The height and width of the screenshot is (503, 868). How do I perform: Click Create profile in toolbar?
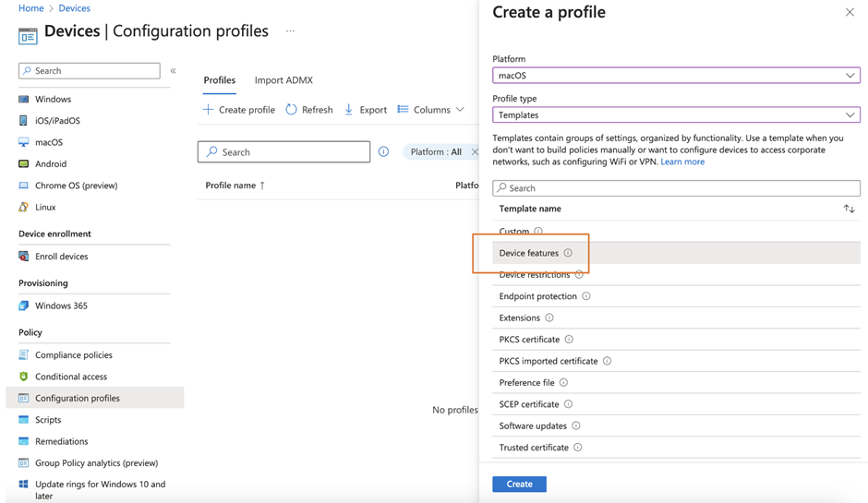[238, 110]
